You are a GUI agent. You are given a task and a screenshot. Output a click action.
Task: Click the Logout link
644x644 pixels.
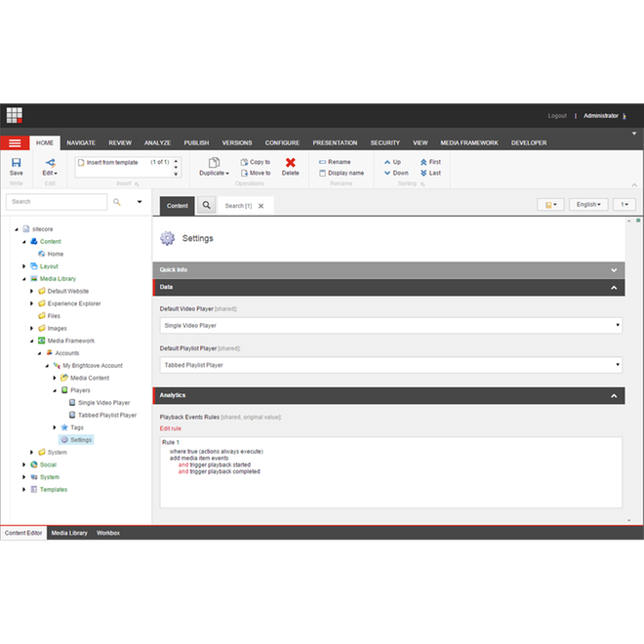point(556,115)
